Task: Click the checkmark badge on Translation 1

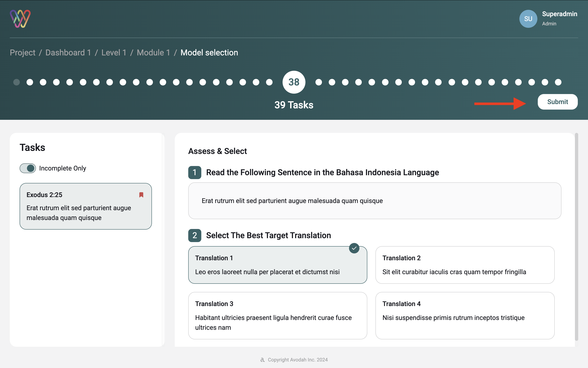Action: coord(354,248)
